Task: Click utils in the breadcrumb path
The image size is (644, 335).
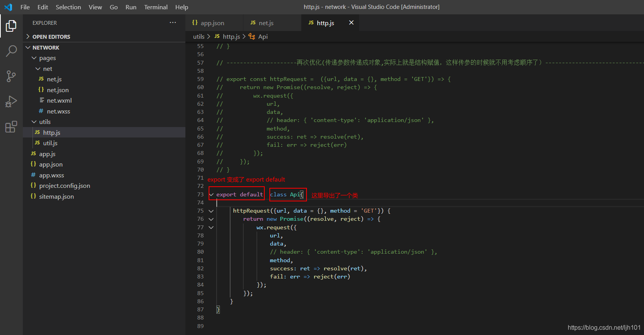Action: pyautogui.click(x=199, y=36)
